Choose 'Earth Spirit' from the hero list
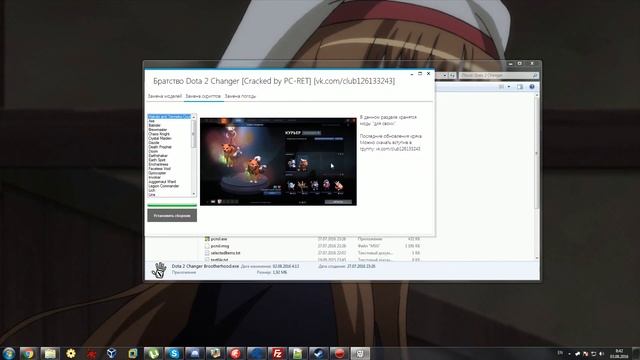The width and height of the screenshot is (640, 360). tap(157, 160)
